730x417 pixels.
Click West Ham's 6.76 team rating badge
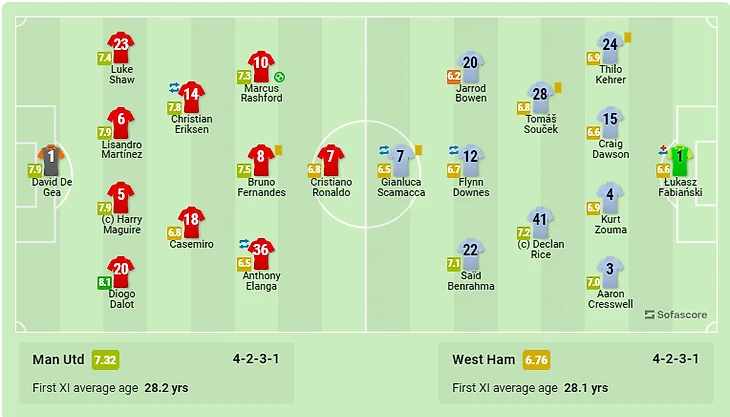pos(536,360)
